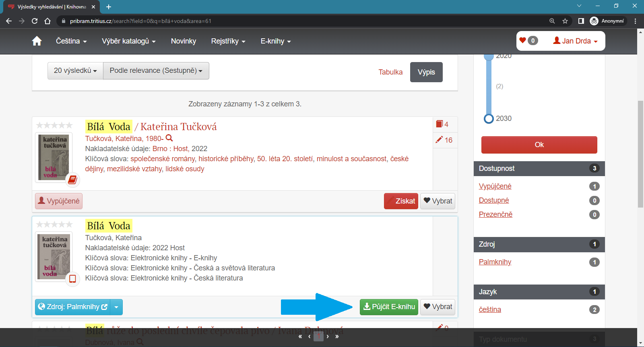Click the Získat button

(x=401, y=201)
